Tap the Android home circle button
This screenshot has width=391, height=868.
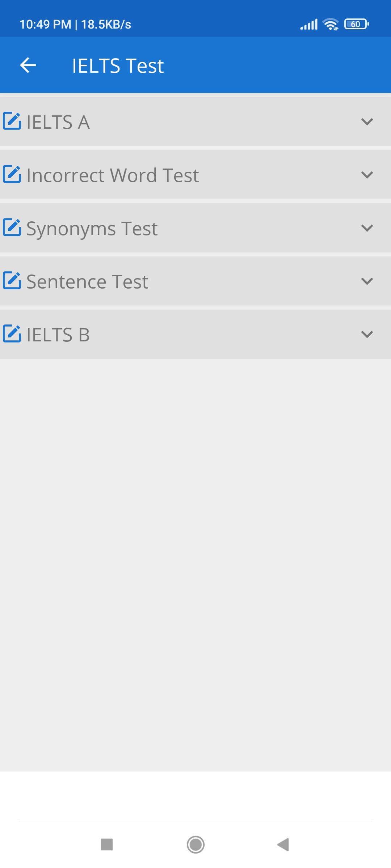(195, 844)
